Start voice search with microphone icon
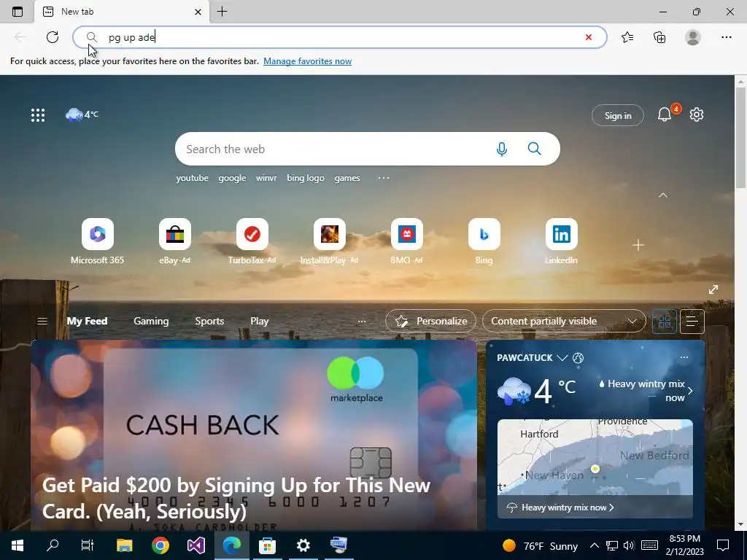This screenshot has height=560, width=747. click(x=502, y=149)
